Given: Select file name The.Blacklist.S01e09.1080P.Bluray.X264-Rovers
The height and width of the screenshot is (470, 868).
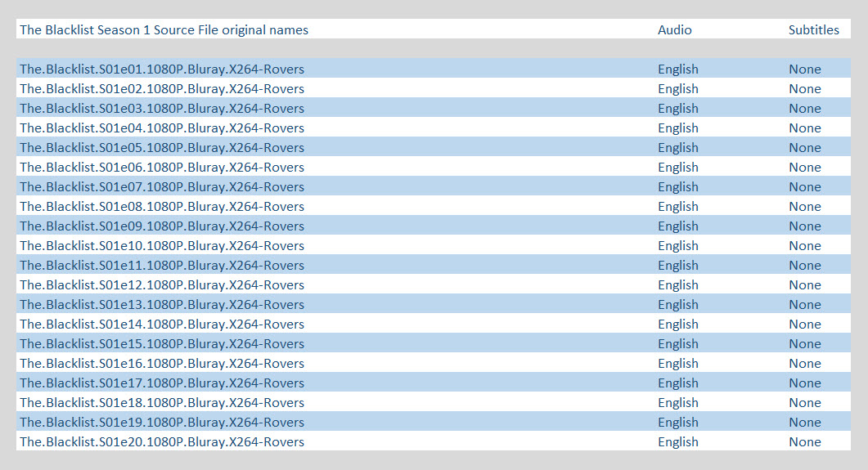Looking at the screenshot, I should (162, 226).
